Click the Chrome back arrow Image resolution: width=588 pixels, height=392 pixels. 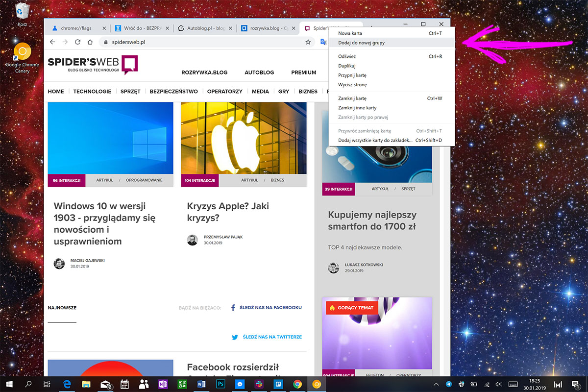[52, 42]
